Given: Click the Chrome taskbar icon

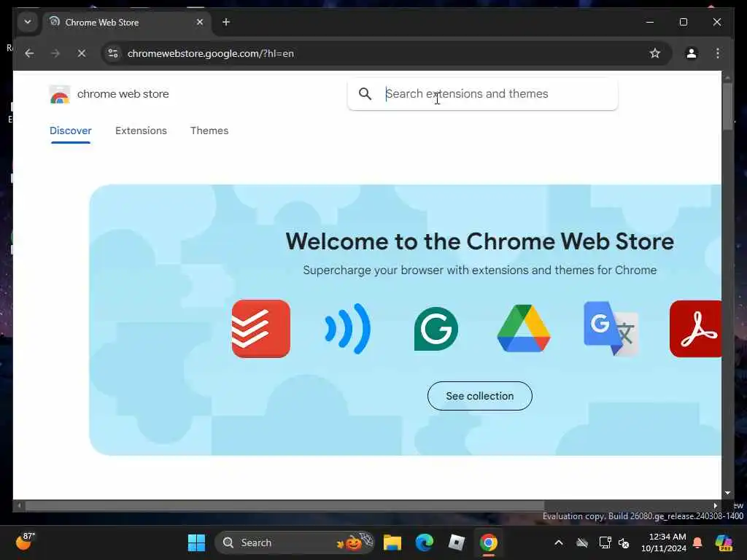Looking at the screenshot, I should coord(488,542).
